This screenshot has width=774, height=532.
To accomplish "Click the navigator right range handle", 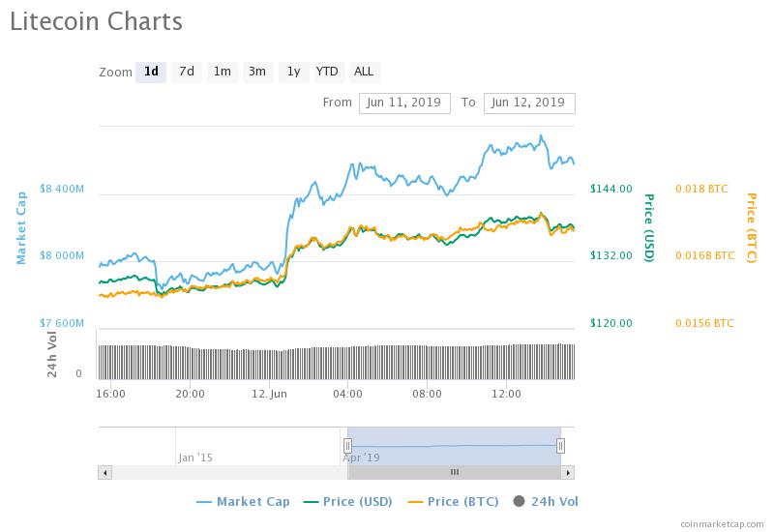I will 560,446.
